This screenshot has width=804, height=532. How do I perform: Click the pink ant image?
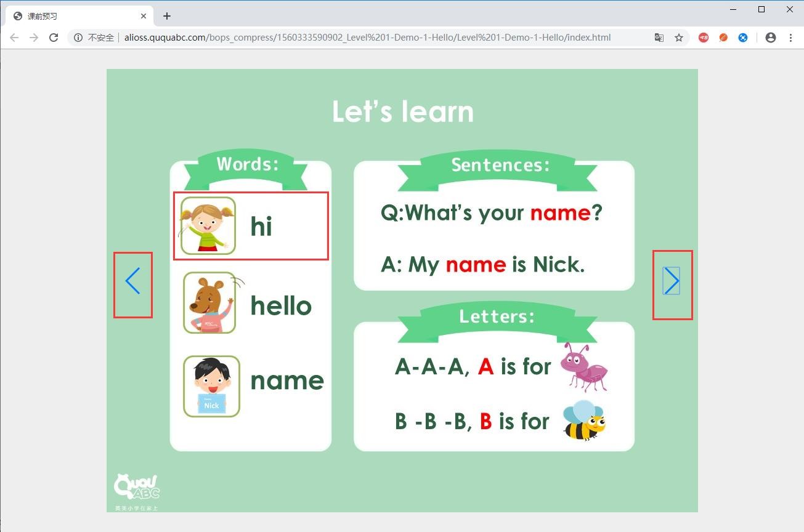coord(583,367)
